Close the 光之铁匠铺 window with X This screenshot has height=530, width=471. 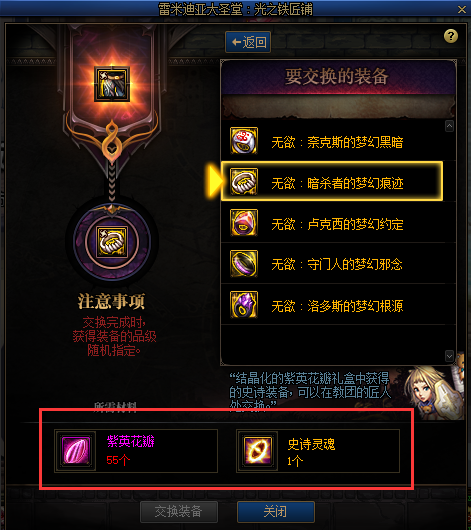click(x=462, y=9)
